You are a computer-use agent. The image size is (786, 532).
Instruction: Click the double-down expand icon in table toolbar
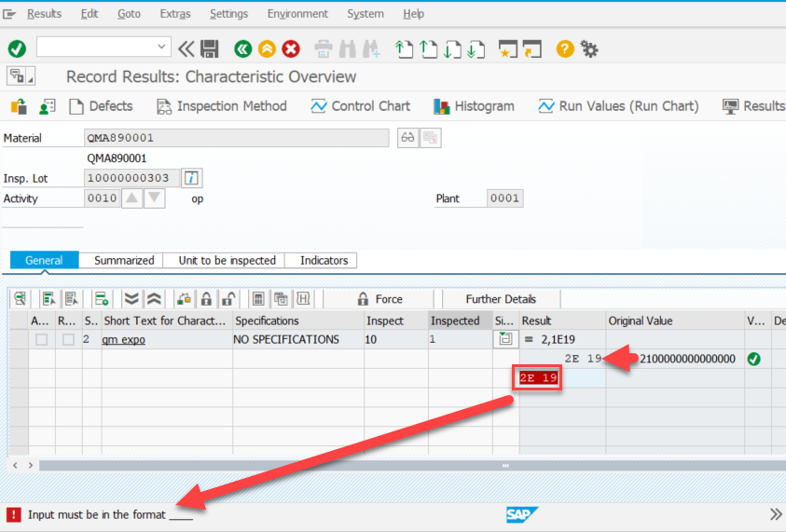tap(131, 299)
